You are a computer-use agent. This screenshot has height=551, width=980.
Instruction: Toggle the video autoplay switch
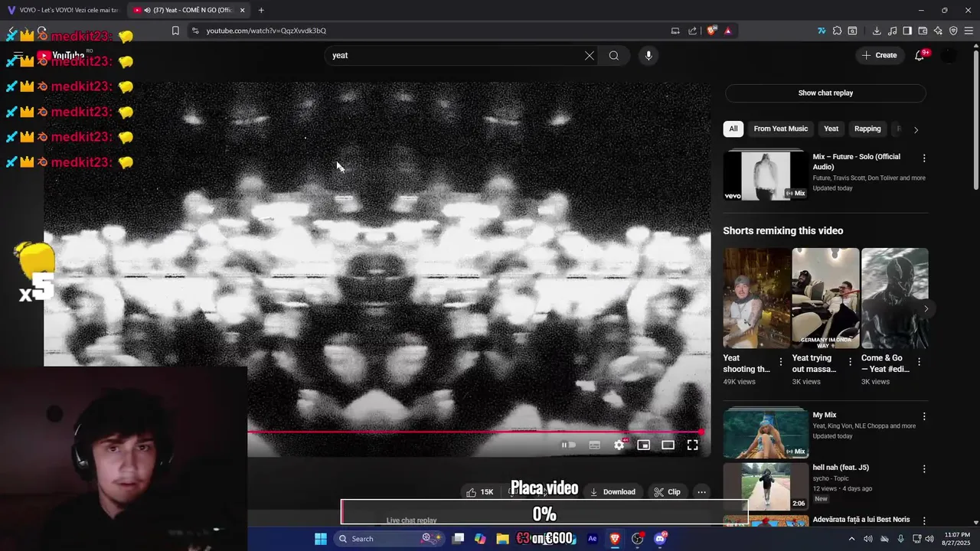(x=569, y=445)
